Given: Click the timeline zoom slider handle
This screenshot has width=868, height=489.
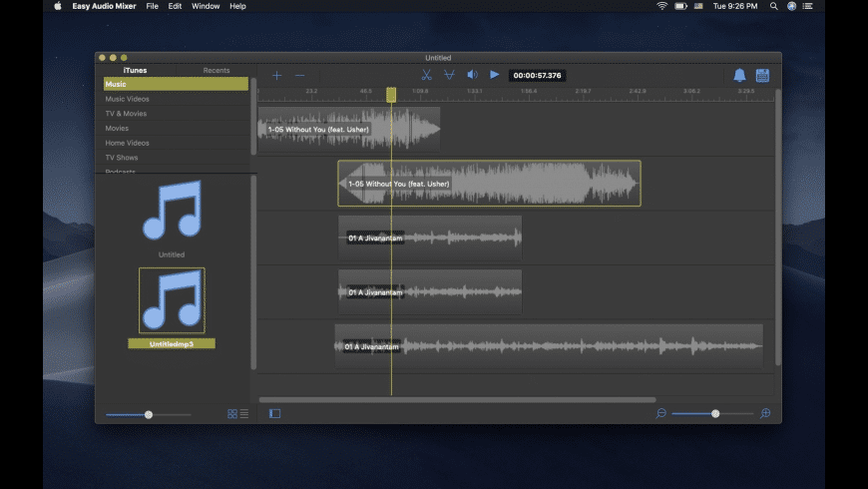Looking at the screenshot, I should [x=715, y=413].
